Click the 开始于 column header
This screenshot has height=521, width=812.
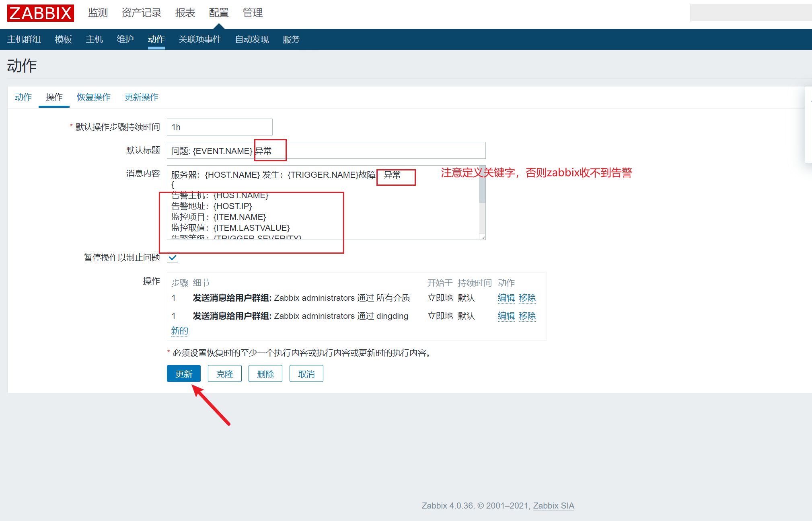tap(440, 283)
